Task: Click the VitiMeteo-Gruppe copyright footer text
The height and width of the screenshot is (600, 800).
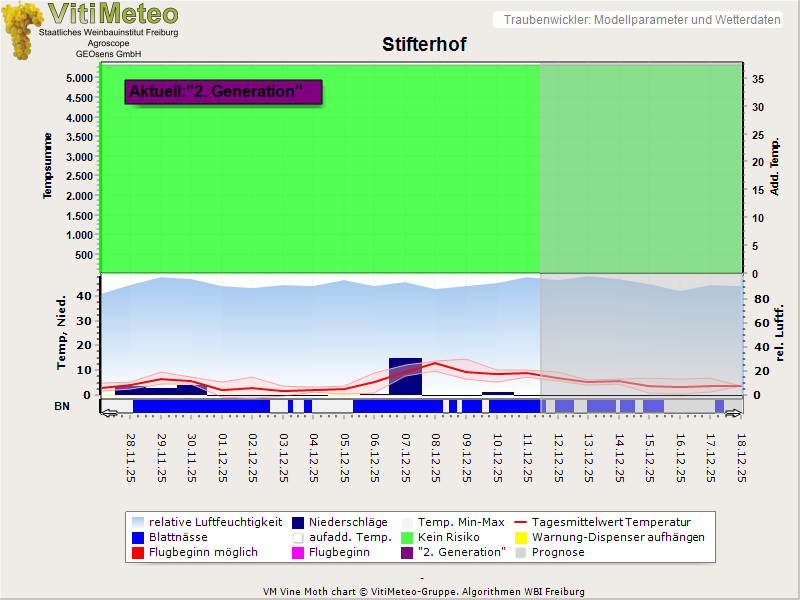Action: point(423,591)
